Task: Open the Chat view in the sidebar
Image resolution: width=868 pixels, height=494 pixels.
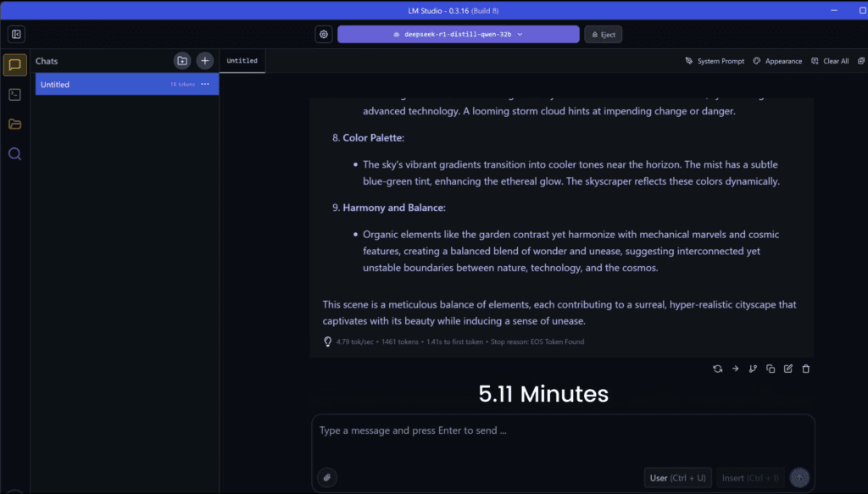Action: pyautogui.click(x=14, y=65)
